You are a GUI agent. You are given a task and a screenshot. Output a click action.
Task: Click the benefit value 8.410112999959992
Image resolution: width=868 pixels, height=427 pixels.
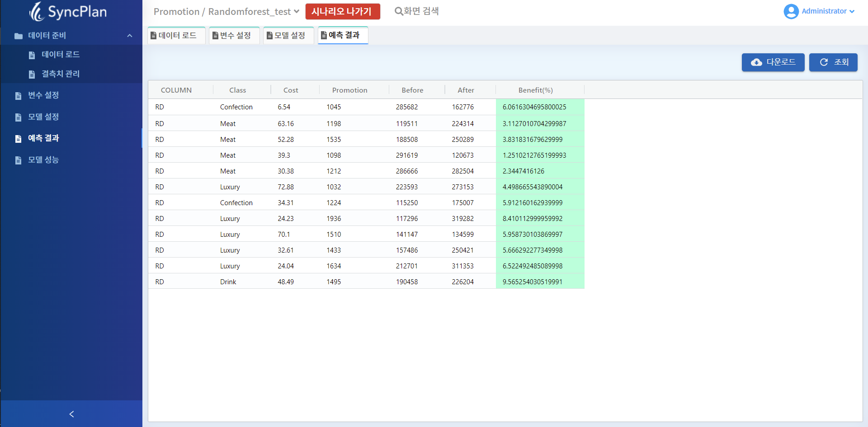533,219
